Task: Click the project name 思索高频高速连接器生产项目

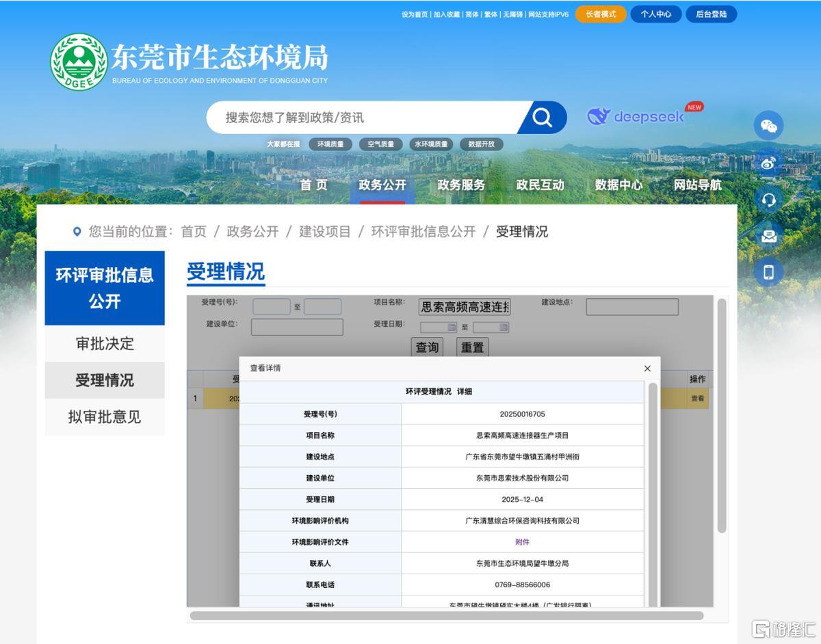Action: 522,435
